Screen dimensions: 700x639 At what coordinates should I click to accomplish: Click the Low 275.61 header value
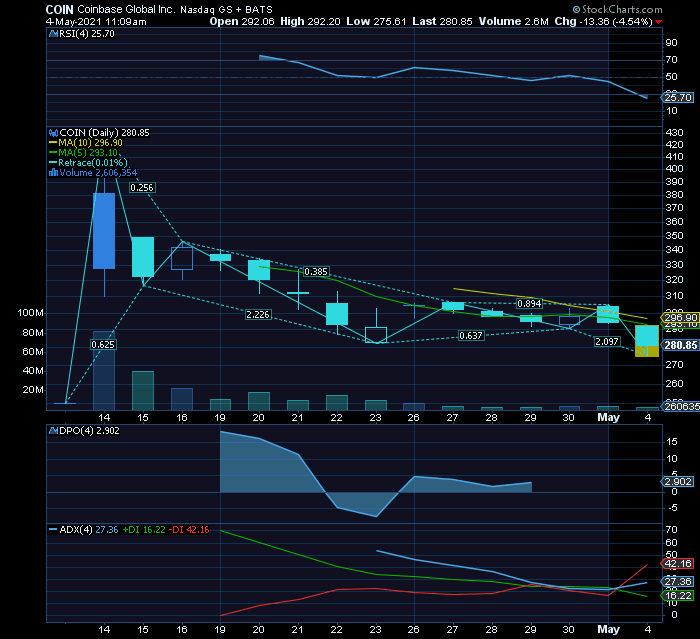pos(376,21)
